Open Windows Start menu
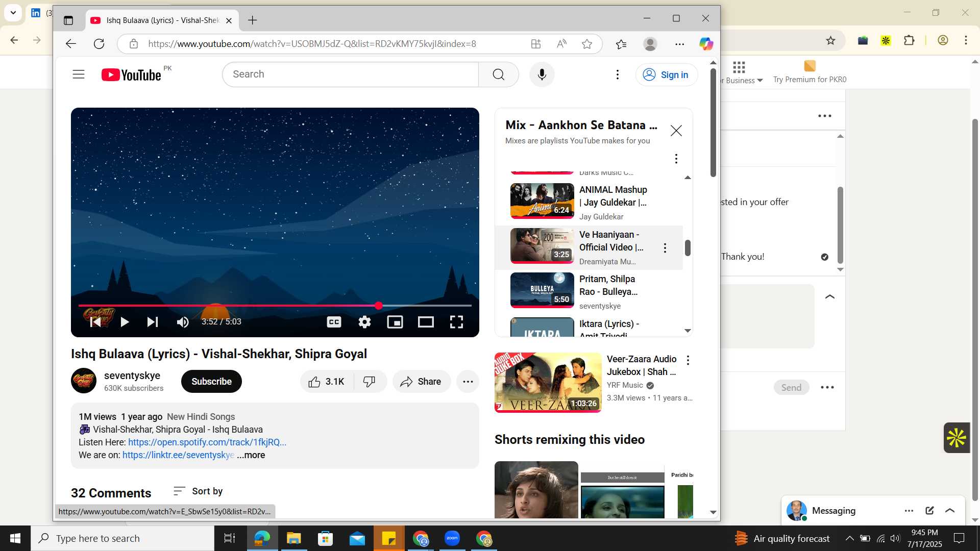 coord(15,538)
